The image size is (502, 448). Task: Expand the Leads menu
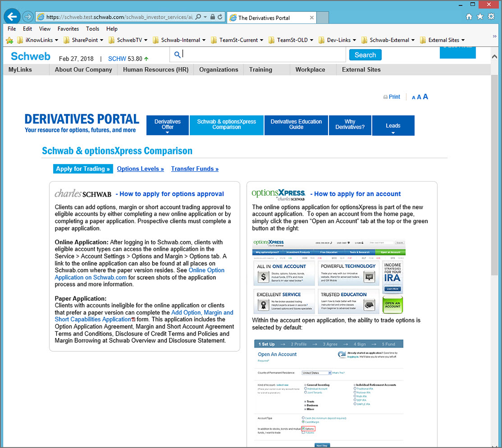[393, 126]
